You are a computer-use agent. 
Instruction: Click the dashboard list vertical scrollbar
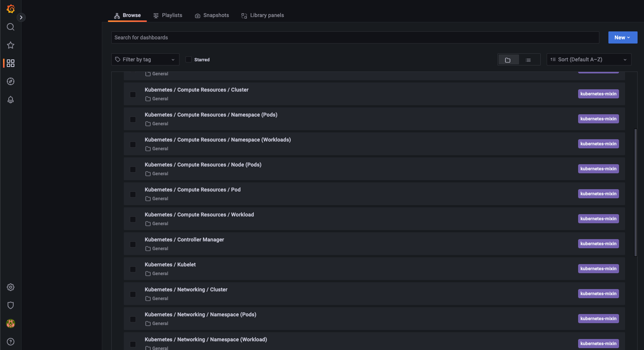[x=636, y=193]
